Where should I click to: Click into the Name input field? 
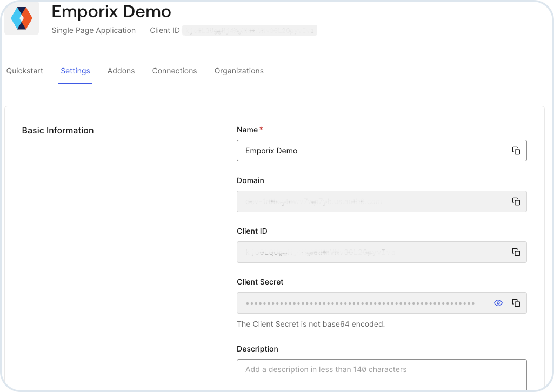pyautogui.click(x=368, y=151)
